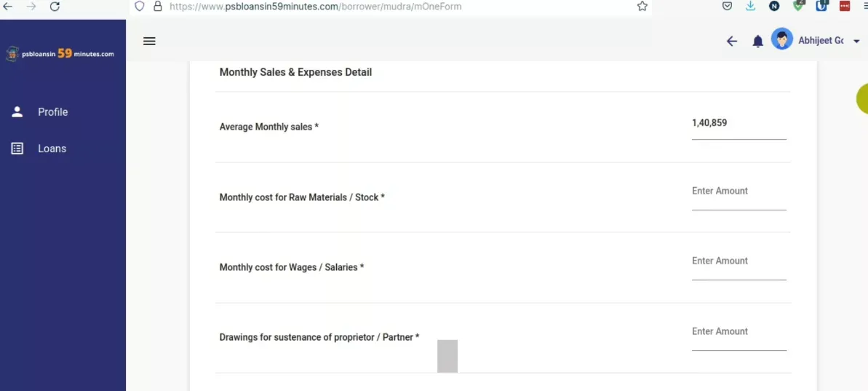Click the psbloansin59minutes logo

(x=60, y=53)
